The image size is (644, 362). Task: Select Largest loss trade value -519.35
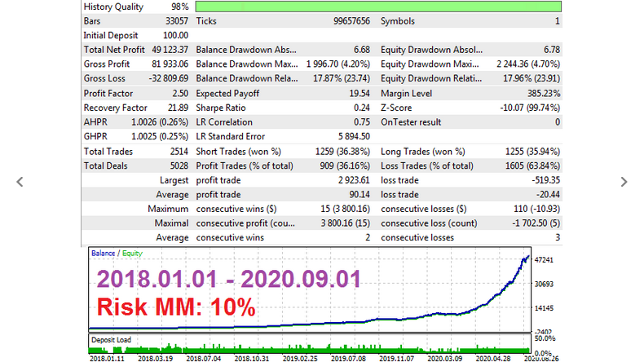click(546, 180)
